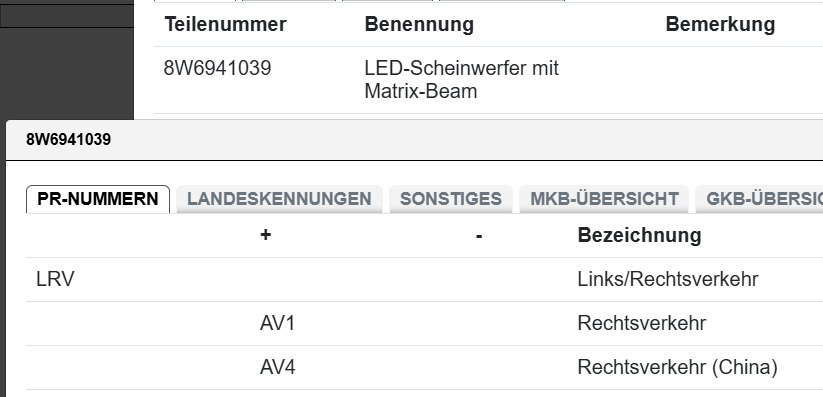Select part number 8W6941039 in table

pyautogui.click(x=217, y=68)
